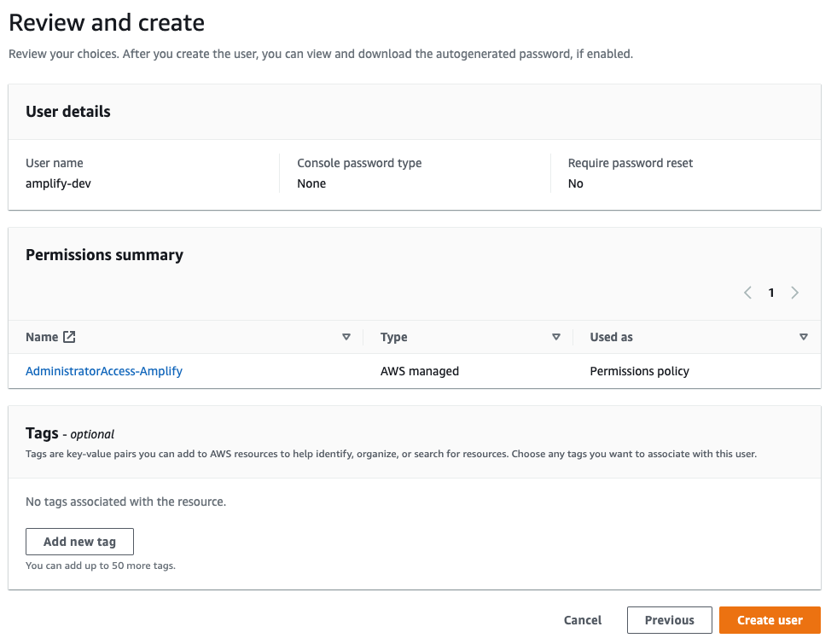Screen dimensions: 837x644
Task: Click the Type column header
Action: coord(394,337)
